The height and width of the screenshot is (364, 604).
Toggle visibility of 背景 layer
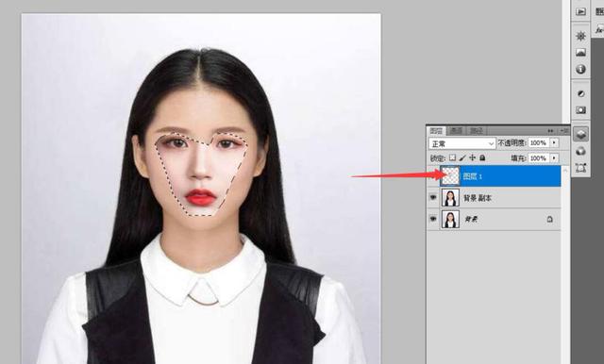pos(433,219)
